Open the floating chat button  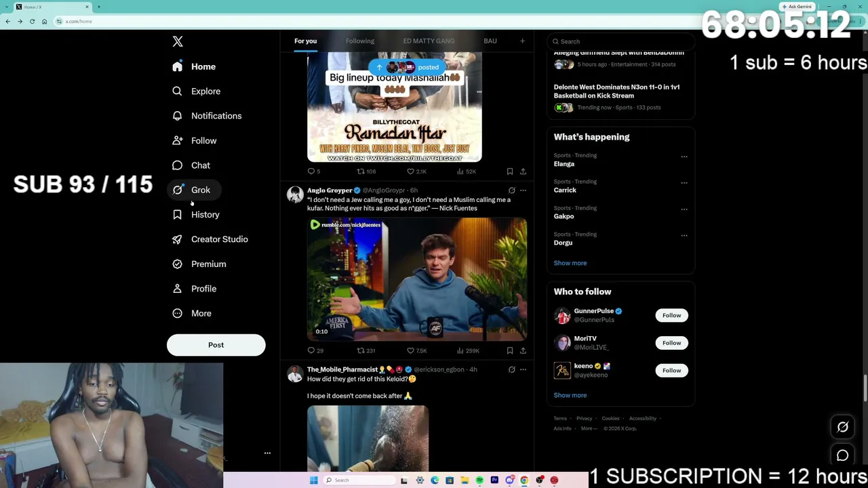842,456
